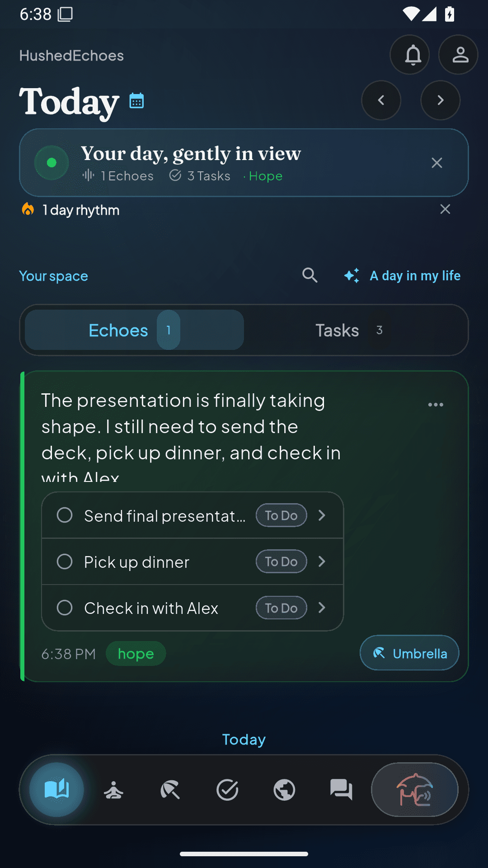This screenshot has width=488, height=868.
Task: Select the Echoes tab
Action: coord(134,330)
